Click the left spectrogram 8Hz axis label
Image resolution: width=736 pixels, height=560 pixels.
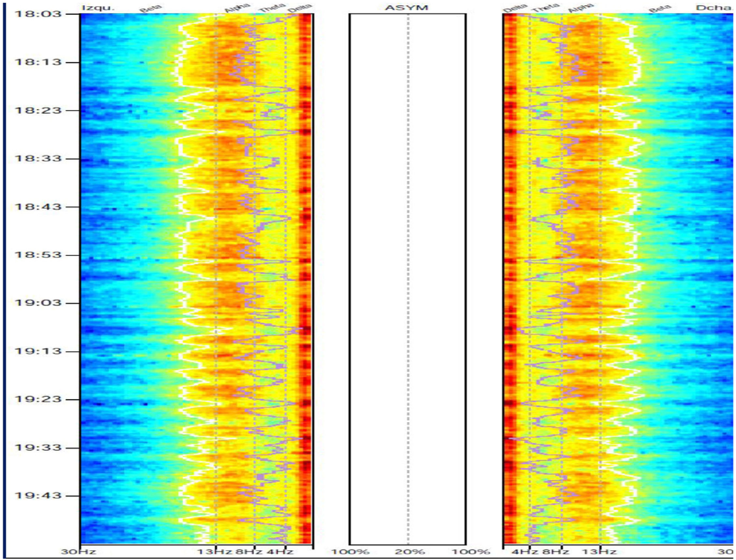249,552
